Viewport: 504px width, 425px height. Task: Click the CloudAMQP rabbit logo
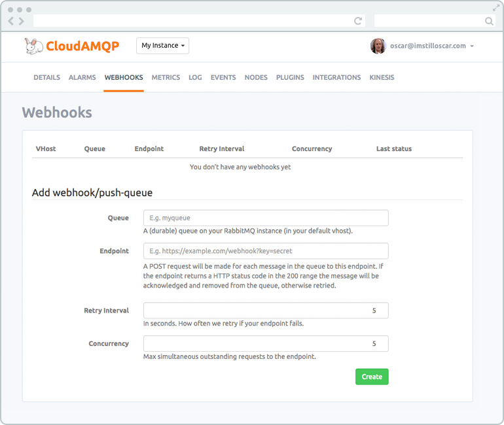point(33,46)
